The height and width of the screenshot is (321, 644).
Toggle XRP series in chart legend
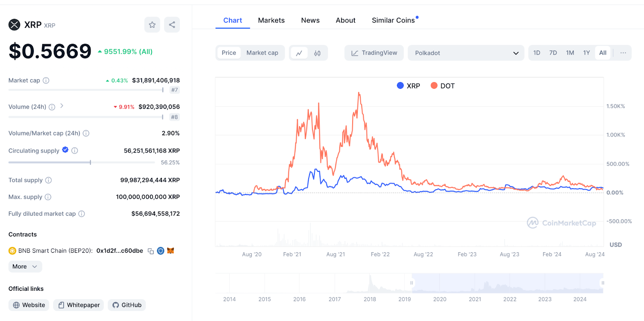pos(409,86)
